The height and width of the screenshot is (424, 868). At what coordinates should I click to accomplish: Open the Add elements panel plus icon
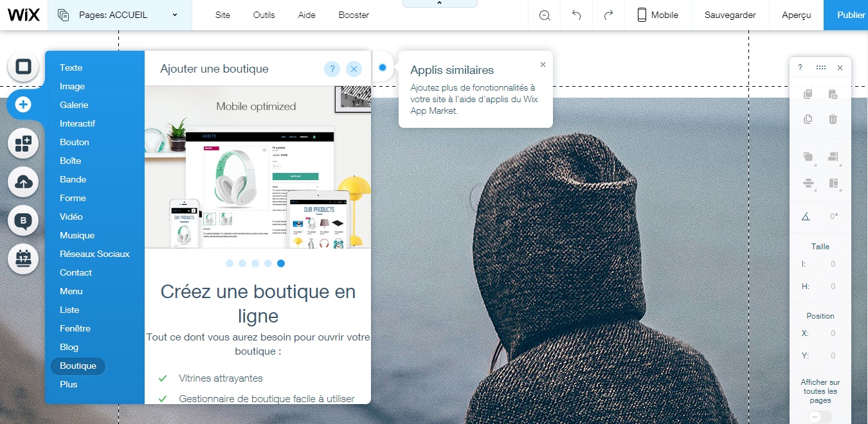pyautogui.click(x=24, y=103)
